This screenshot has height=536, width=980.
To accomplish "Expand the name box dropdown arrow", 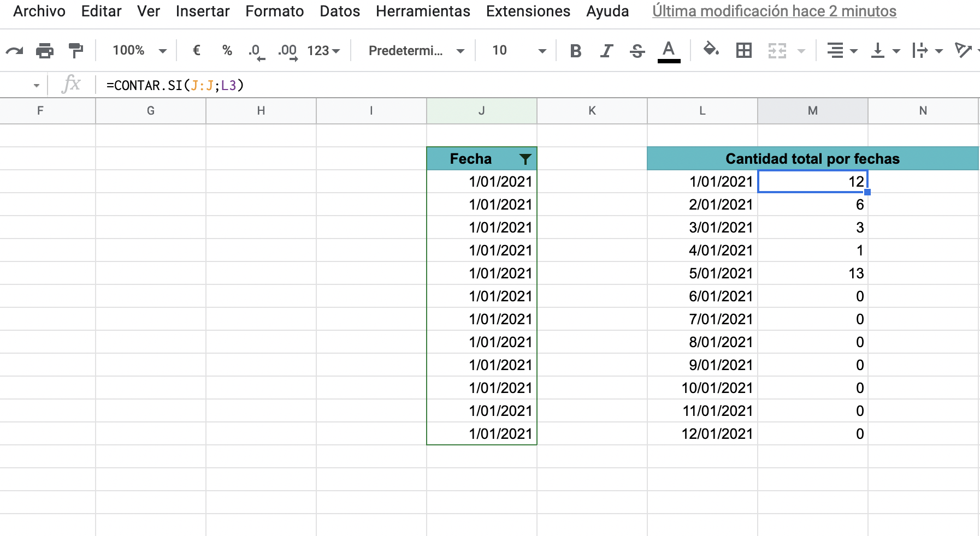I will click(37, 86).
